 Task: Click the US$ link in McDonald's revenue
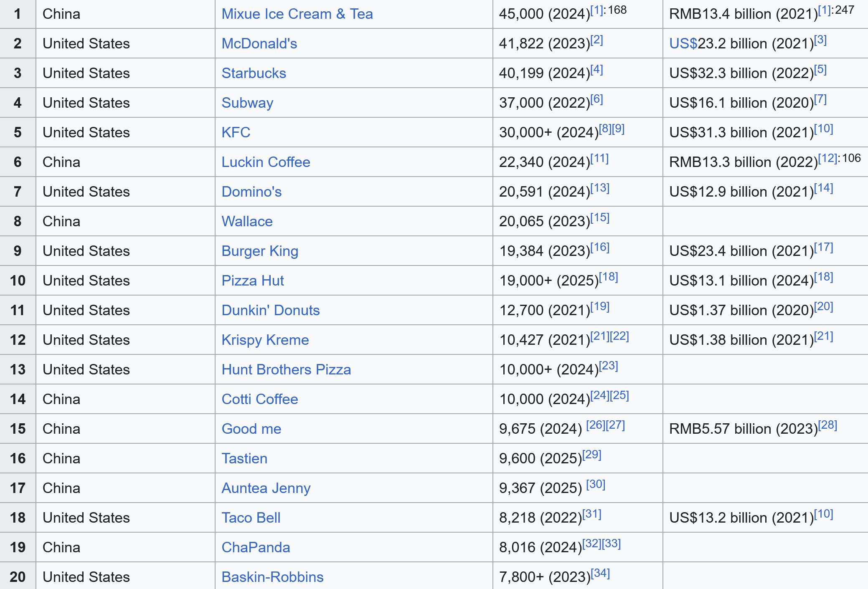coord(683,43)
